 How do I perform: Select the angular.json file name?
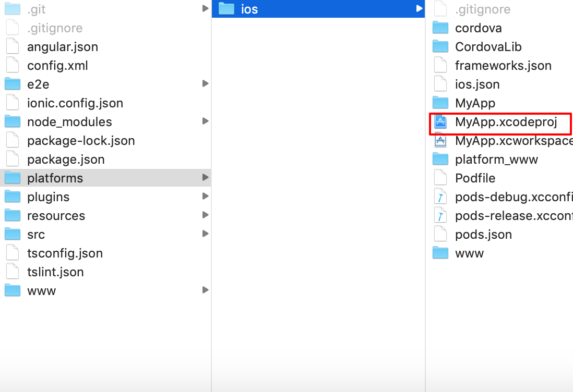tap(63, 47)
